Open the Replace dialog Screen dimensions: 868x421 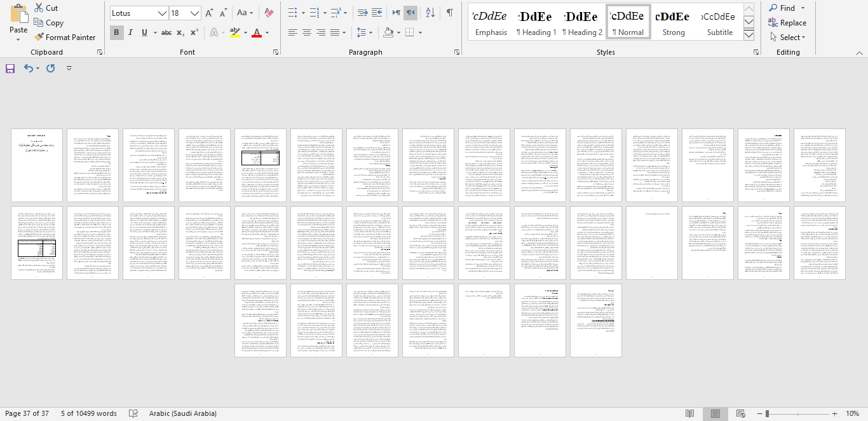pyautogui.click(x=788, y=23)
